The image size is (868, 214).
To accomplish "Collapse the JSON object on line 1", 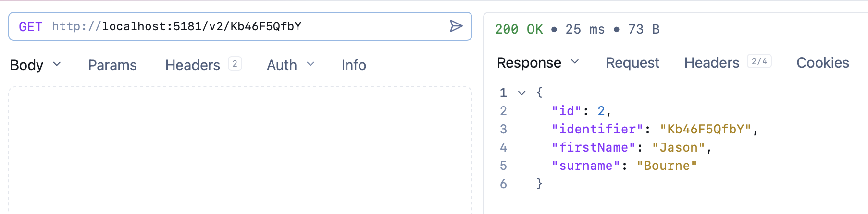I will [521, 93].
